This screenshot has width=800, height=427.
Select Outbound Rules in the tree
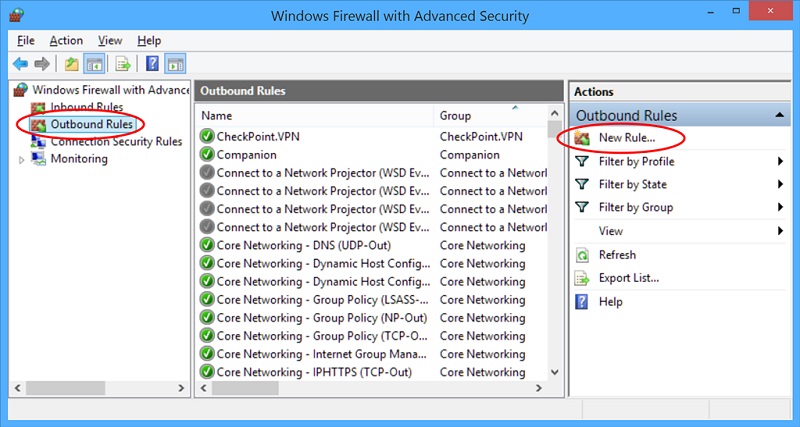point(91,124)
